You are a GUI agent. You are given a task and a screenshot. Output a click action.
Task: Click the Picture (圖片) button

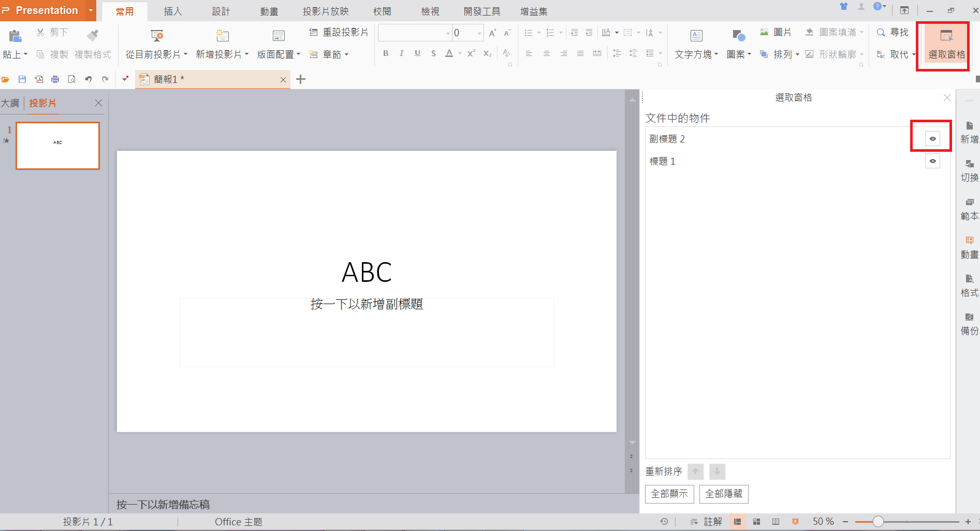pos(776,32)
